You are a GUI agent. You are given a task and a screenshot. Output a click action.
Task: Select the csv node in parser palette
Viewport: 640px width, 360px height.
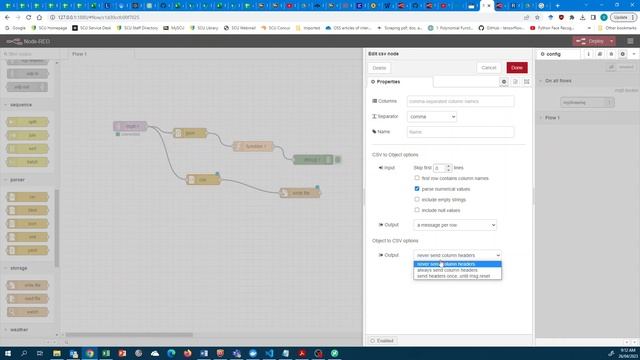(x=28, y=197)
